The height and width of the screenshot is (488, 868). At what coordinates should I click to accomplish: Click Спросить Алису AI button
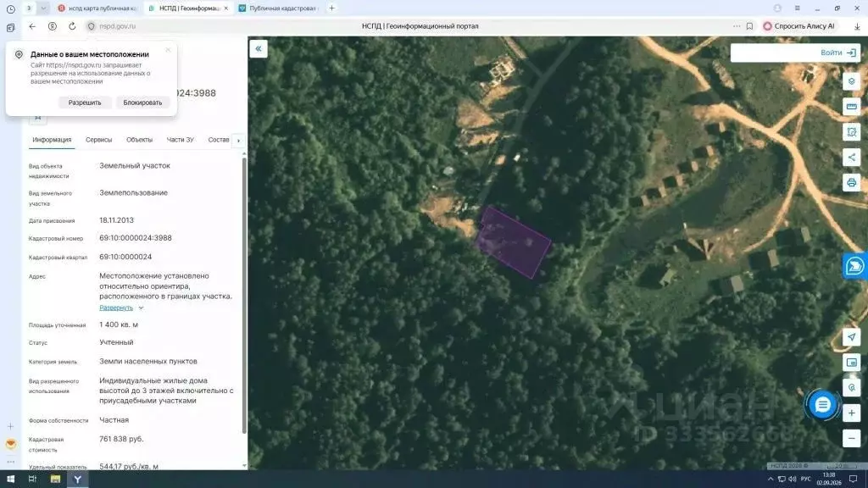798,26
